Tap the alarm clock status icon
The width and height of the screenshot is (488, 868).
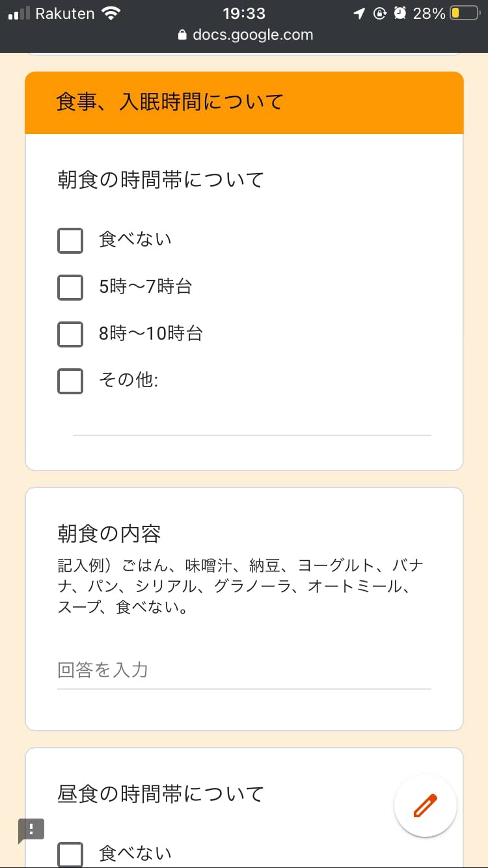pyautogui.click(x=400, y=13)
